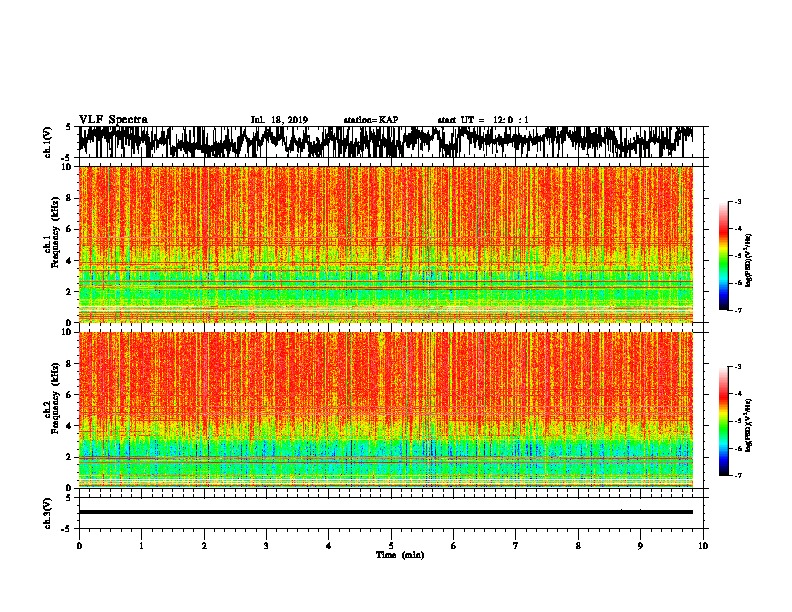Click the "ch.1(V)" waveform axis label
This screenshot has height=612, width=792.
click(x=48, y=142)
